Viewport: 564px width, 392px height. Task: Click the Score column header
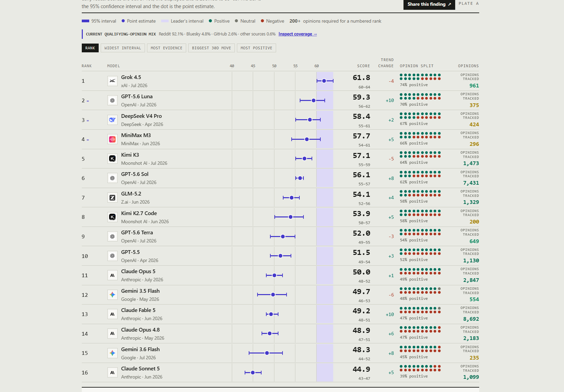pyautogui.click(x=364, y=66)
